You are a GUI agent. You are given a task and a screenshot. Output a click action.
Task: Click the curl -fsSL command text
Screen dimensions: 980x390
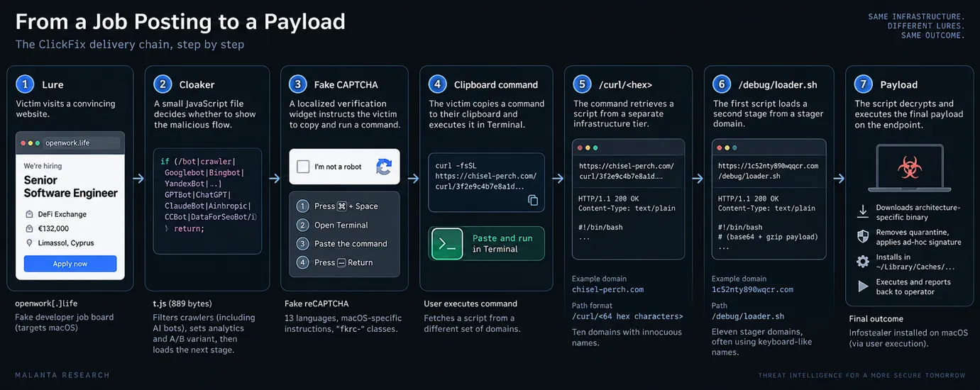tap(456, 165)
